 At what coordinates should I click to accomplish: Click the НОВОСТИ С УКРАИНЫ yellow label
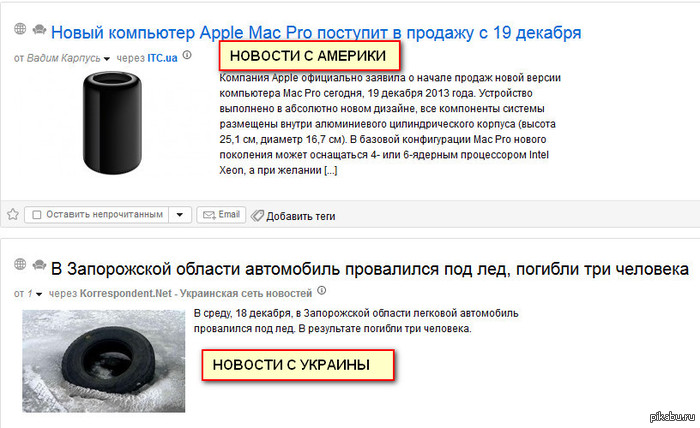click(x=298, y=365)
